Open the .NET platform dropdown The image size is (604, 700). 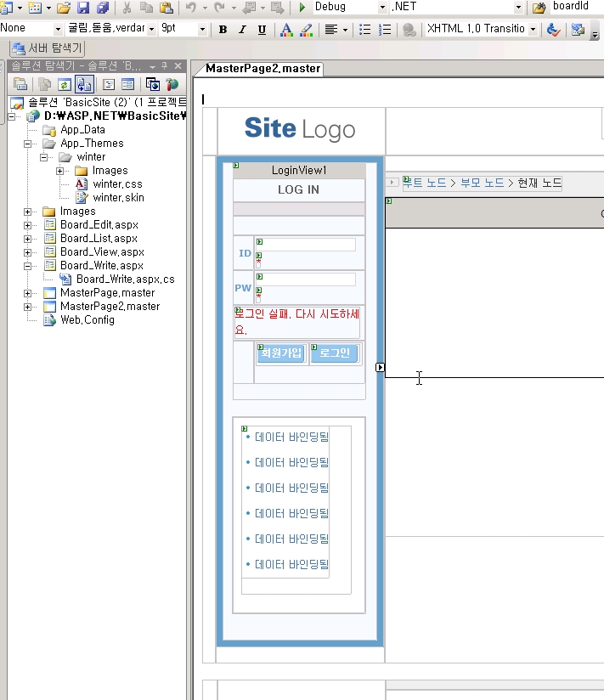pyautogui.click(x=518, y=7)
